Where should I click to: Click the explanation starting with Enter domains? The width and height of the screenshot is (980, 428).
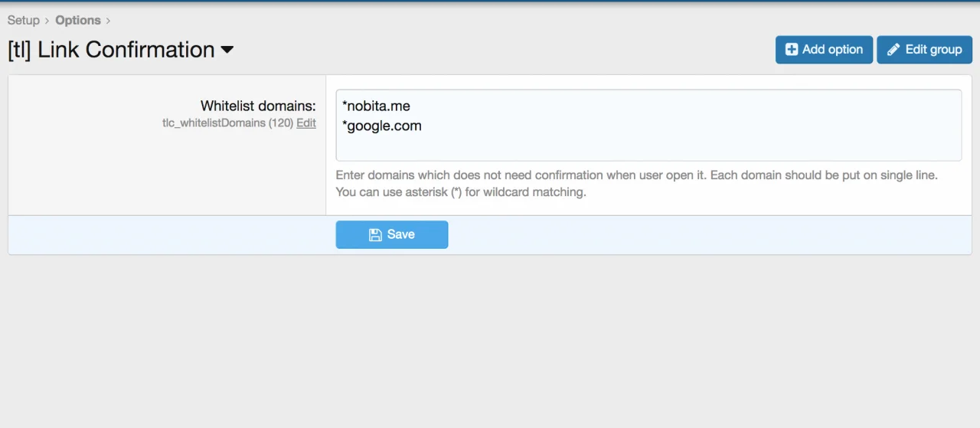(x=635, y=175)
